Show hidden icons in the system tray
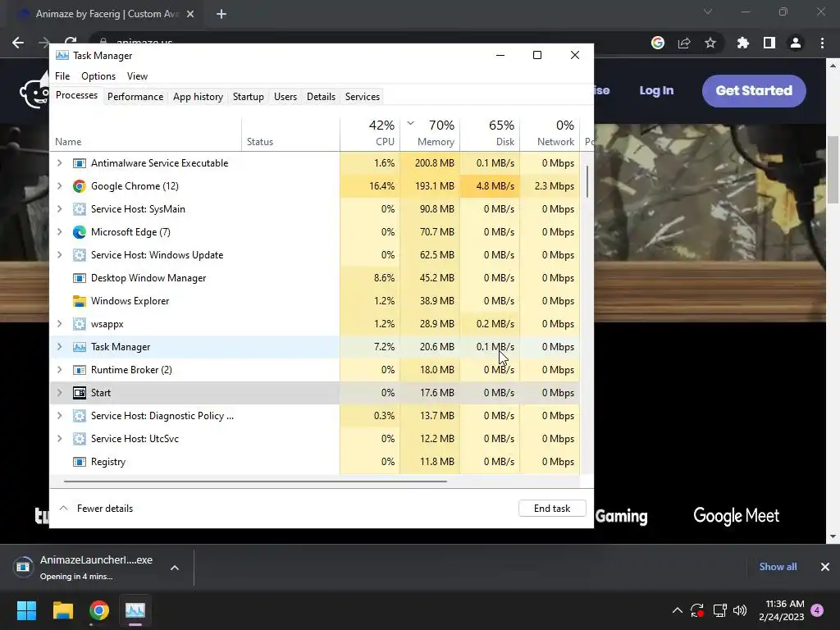This screenshot has height=630, width=840. (x=677, y=610)
